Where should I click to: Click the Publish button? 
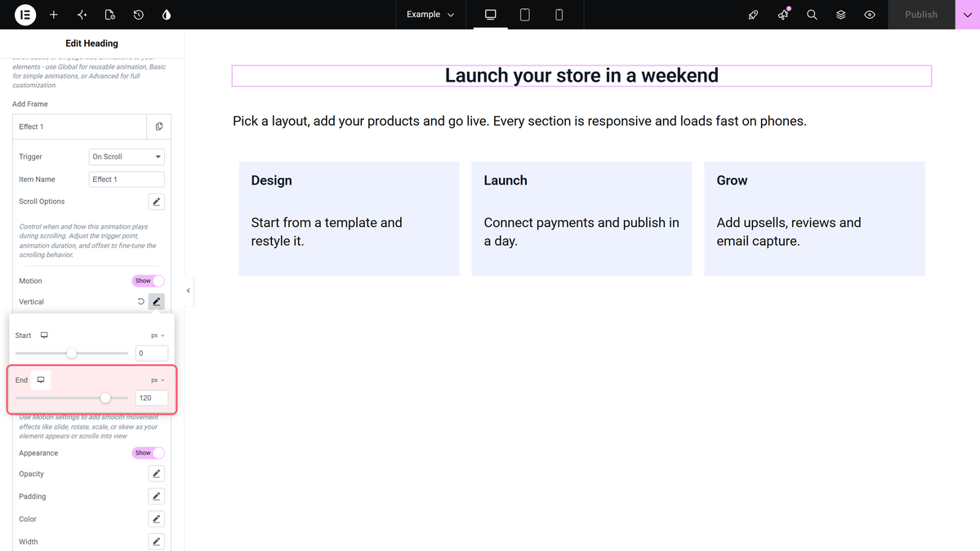coord(921,15)
